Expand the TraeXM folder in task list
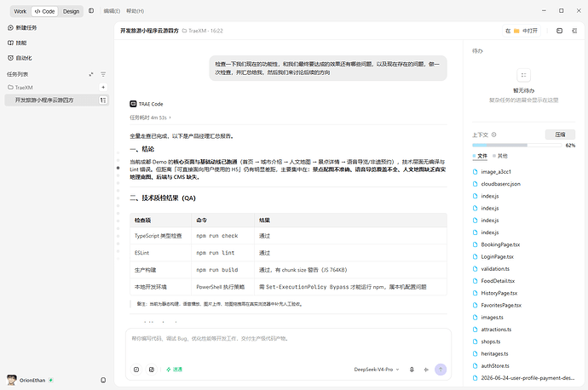This screenshot has width=588, height=390. (x=20, y=88)
